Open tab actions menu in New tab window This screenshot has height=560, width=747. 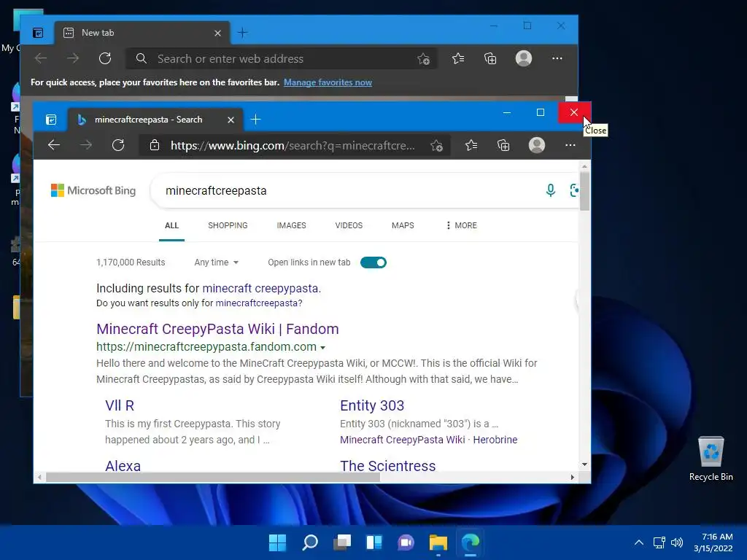(38, 33)
